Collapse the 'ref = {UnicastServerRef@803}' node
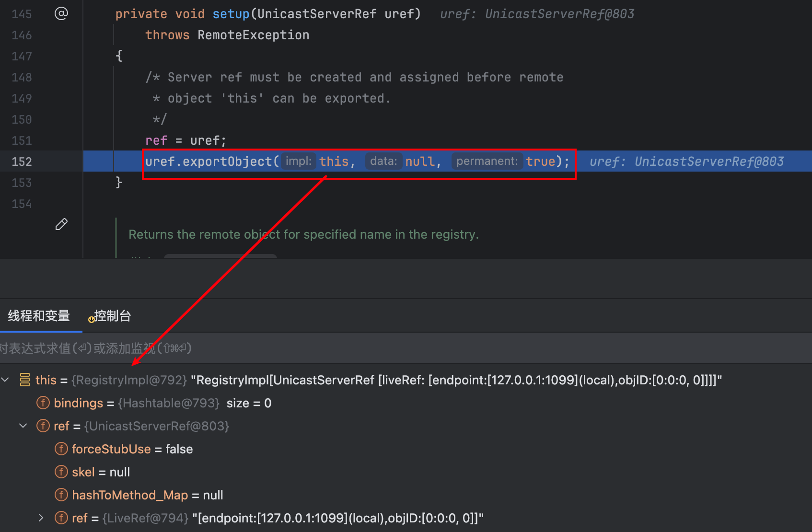The image size is (812, 532). (23, 426)
